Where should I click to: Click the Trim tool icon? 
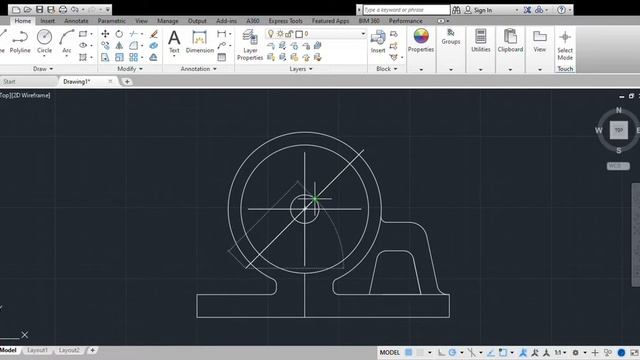133,34
